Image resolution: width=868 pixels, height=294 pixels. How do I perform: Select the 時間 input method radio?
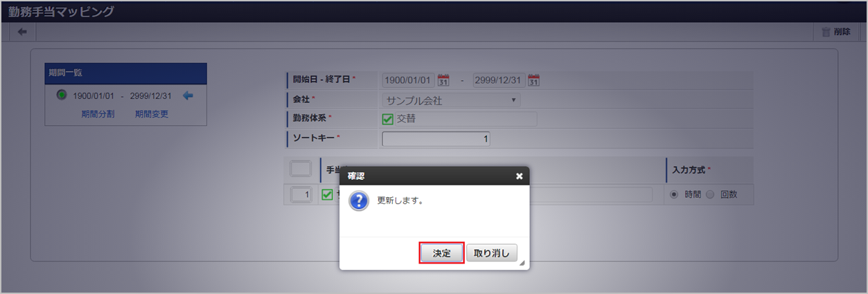[x=674, y=195]
